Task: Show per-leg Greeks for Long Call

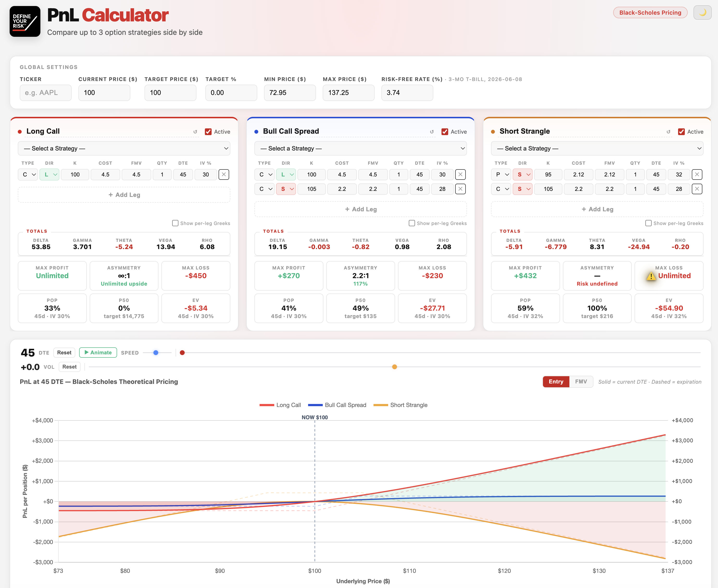Action: pyautogui.click(x=175, y=223)
